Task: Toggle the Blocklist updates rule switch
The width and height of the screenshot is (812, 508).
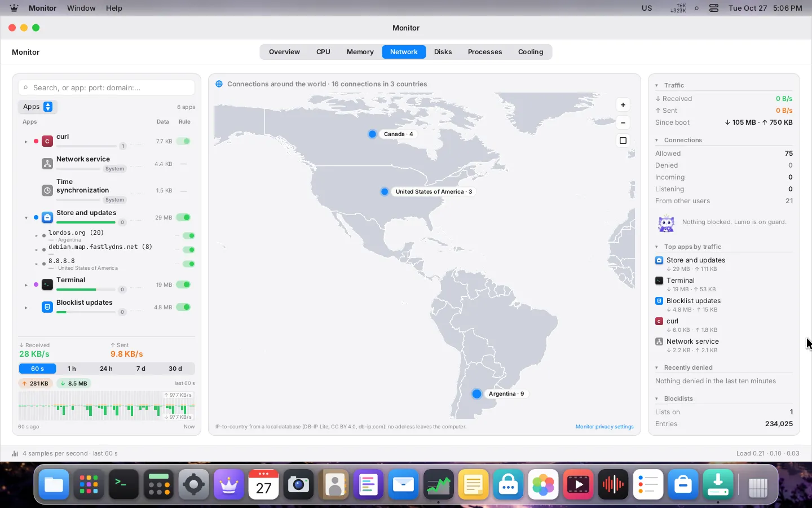Action: click(x=183, y=307)
